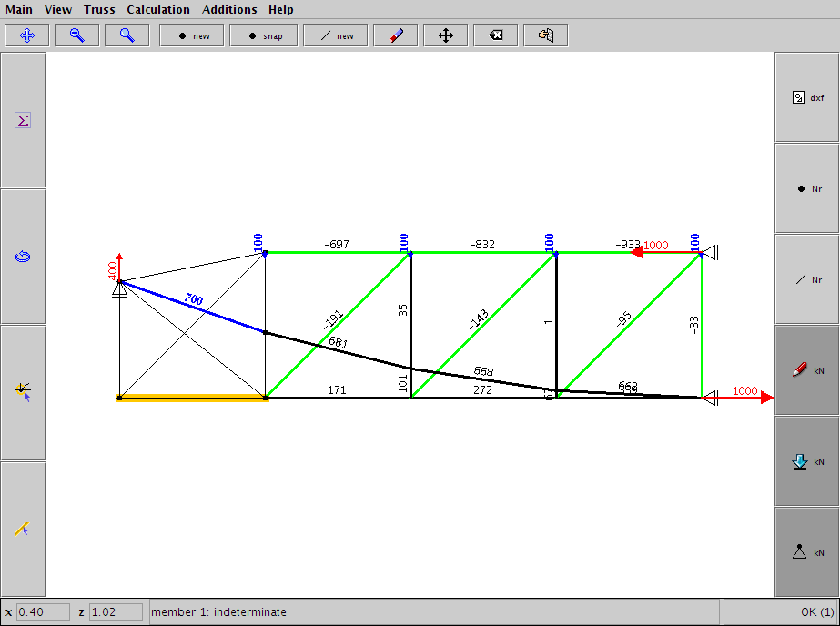Toggle member forces kN display
Image resolution: width=840 pixels, height=626 pixels.
(x=806, y=370)
